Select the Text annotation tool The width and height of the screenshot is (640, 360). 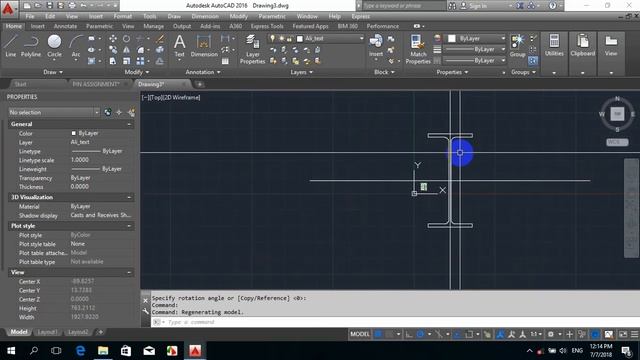click(180, 46)
